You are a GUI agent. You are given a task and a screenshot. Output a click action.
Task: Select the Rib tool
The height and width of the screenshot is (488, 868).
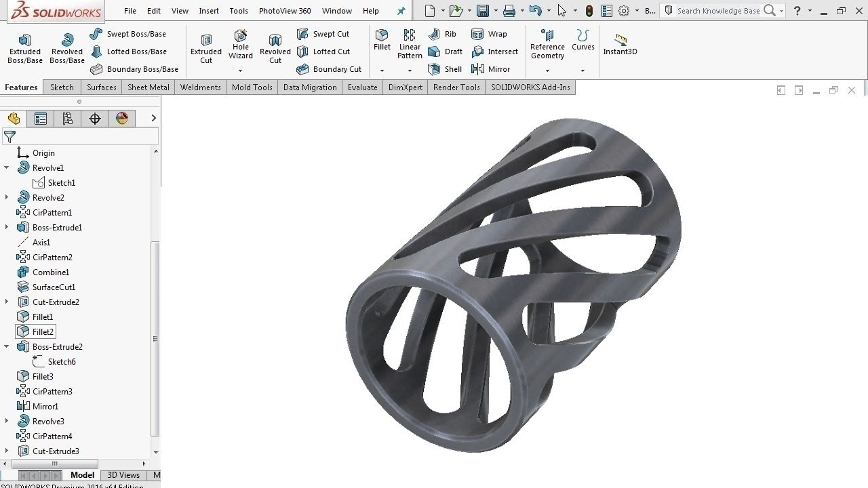[443, 34]
